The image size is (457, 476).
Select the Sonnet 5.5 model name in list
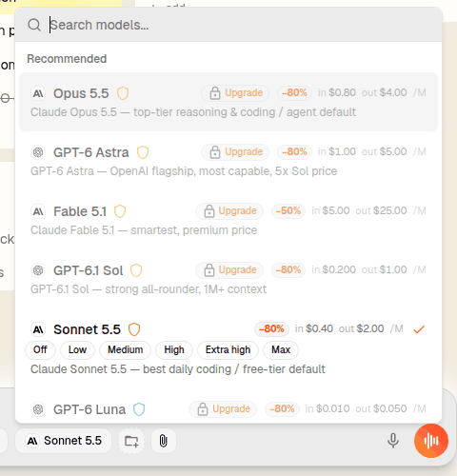[87, 329]
